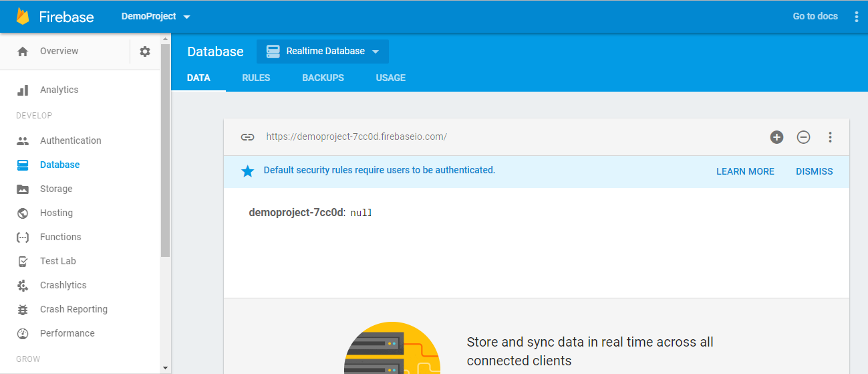The width and height of the screenshot is (868, 374).
Task: Click the DEVELOP section header
Action: (x=34, y=116)
